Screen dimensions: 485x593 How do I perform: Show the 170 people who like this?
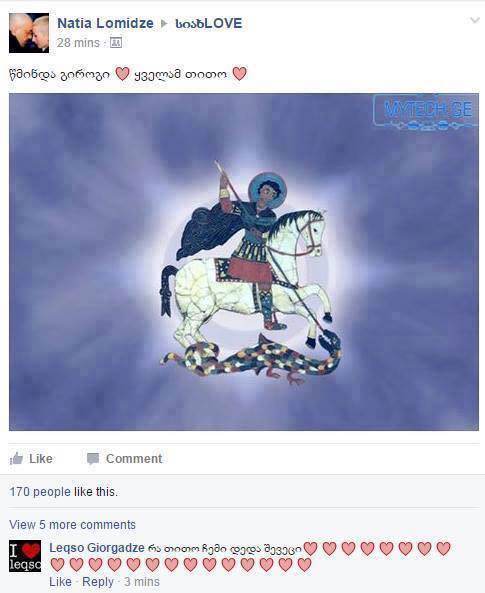[40, 492]
